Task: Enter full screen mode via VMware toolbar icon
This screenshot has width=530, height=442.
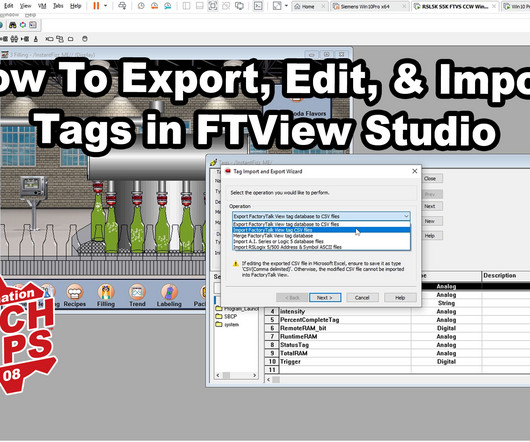Action: tap(213, 6)
